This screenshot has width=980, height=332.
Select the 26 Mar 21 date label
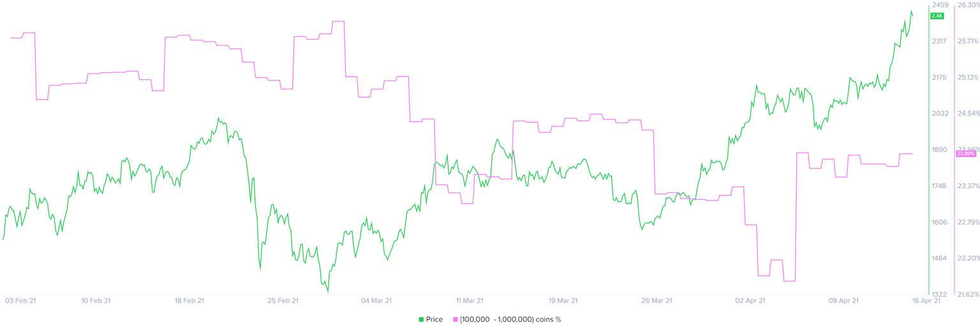[x=657, y=300]
